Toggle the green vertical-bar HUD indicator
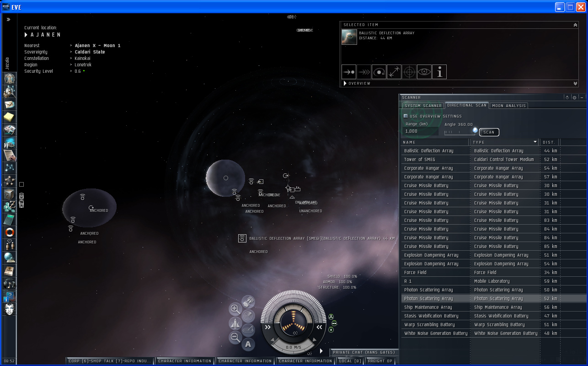Image resolution: width=588 pixels, height=366 pixels. coord(331,330)
